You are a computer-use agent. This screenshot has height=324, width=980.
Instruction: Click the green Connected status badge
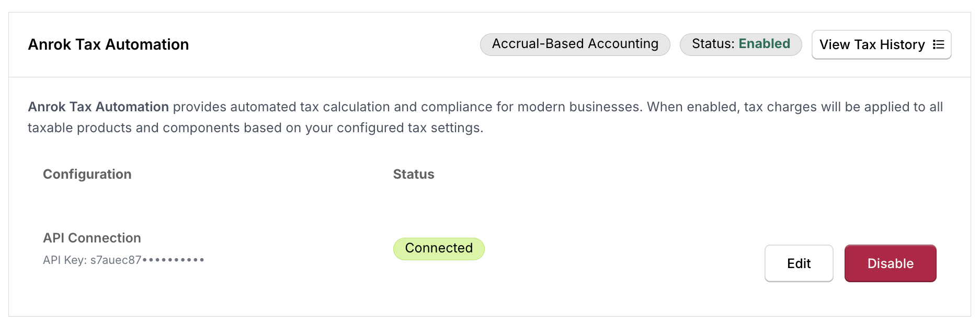[x=439, y=248]
